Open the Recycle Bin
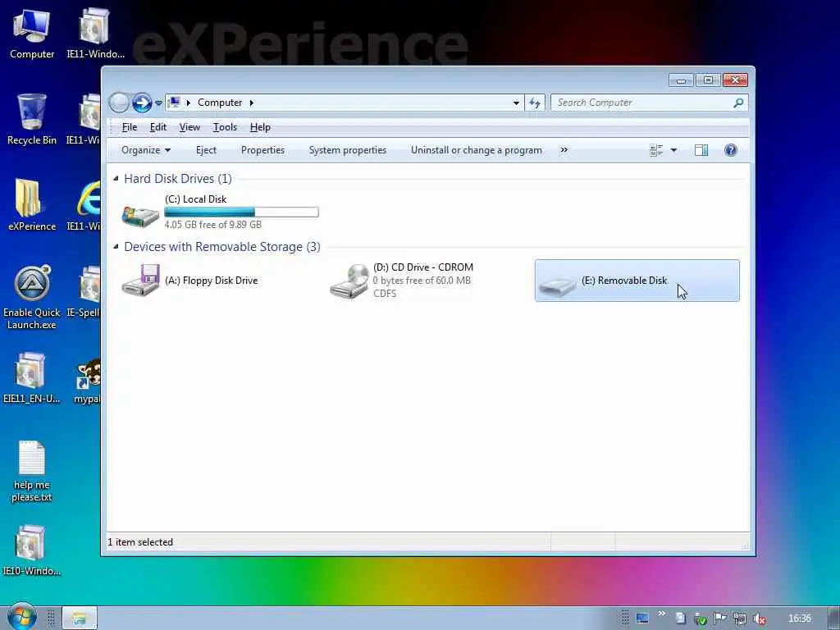Viewport: 840px width, 630px height. tap(32, 120)
